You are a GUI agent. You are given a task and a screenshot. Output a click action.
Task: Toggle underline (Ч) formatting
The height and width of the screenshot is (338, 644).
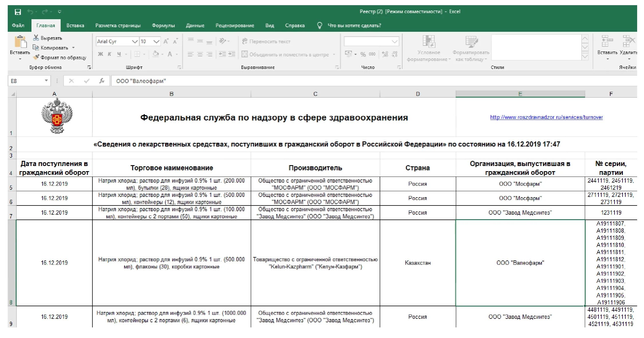(x=119, y=54)
